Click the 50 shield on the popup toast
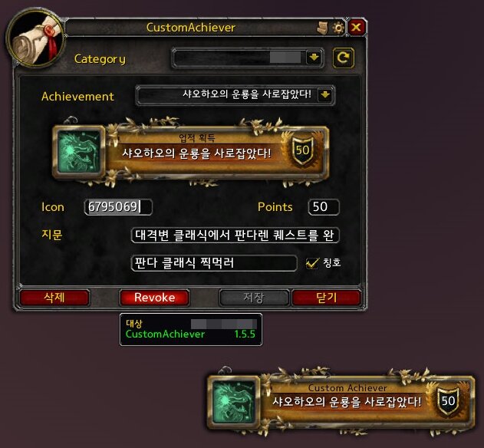The height and width of the screenshot is (448, 484). click(448, 400)
